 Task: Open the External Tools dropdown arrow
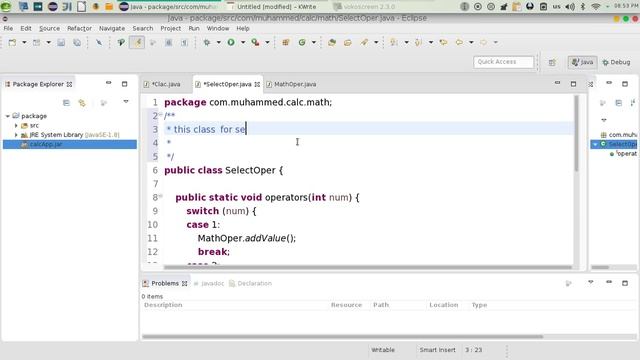[x=267, y=42]
